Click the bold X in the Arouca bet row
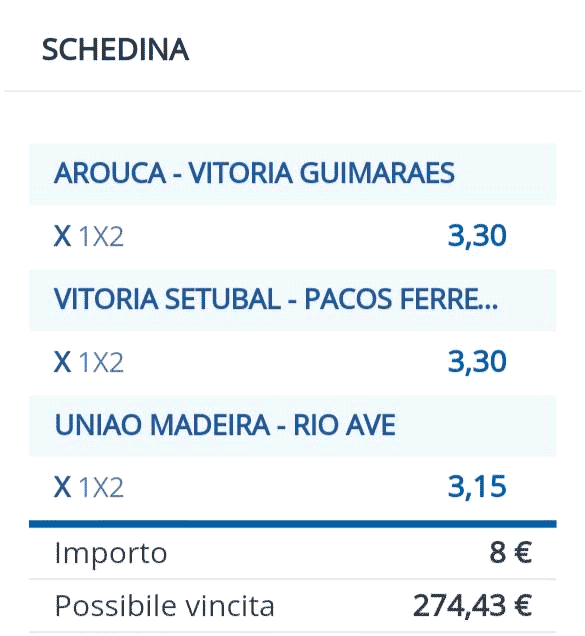The width and height of the screenshot is (585, 636). point(62,236)
